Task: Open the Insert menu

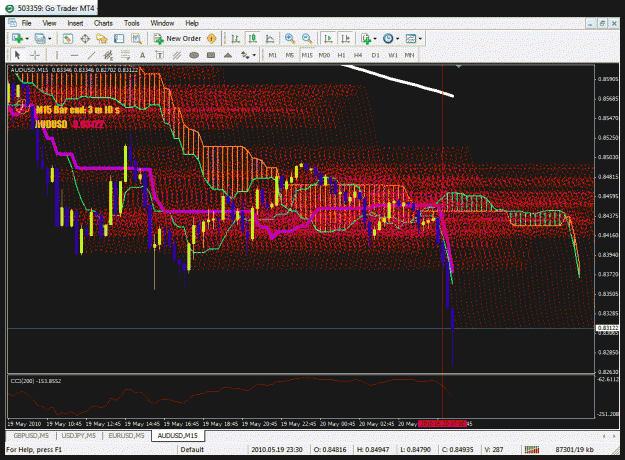Action: (75, 23)
